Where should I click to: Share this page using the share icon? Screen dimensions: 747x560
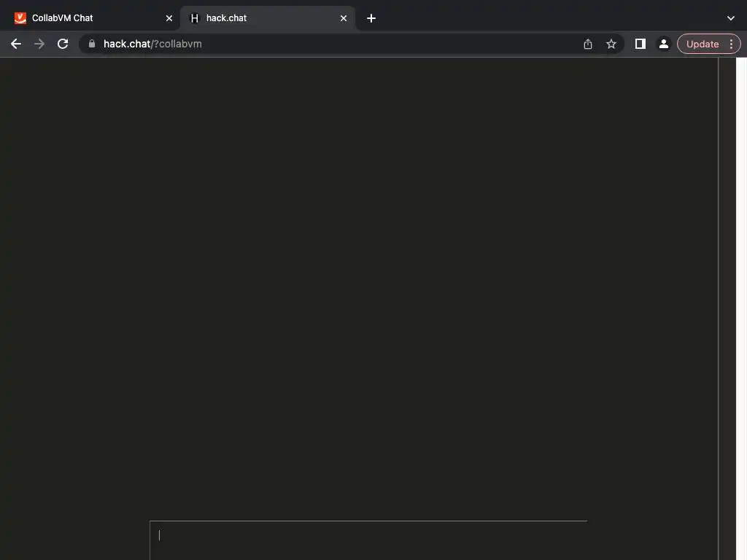pyautogui.click(x=588, y=44)
